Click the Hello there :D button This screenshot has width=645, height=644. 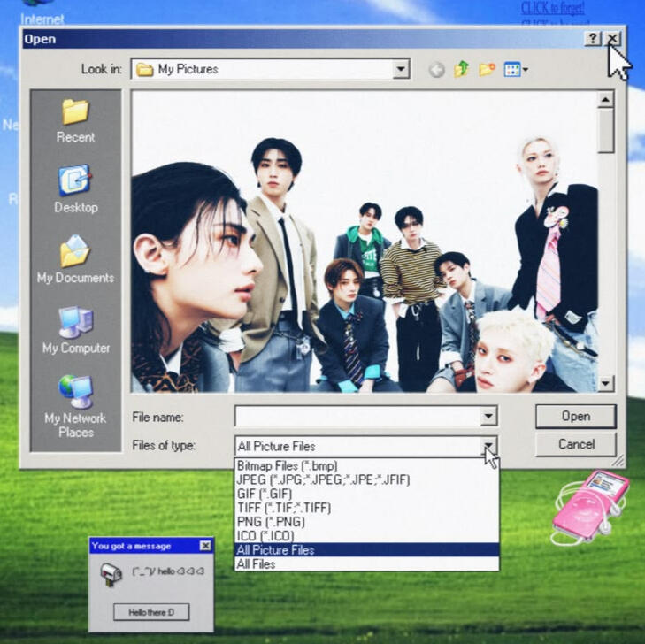pyautogui.click(x=151, y=612)
